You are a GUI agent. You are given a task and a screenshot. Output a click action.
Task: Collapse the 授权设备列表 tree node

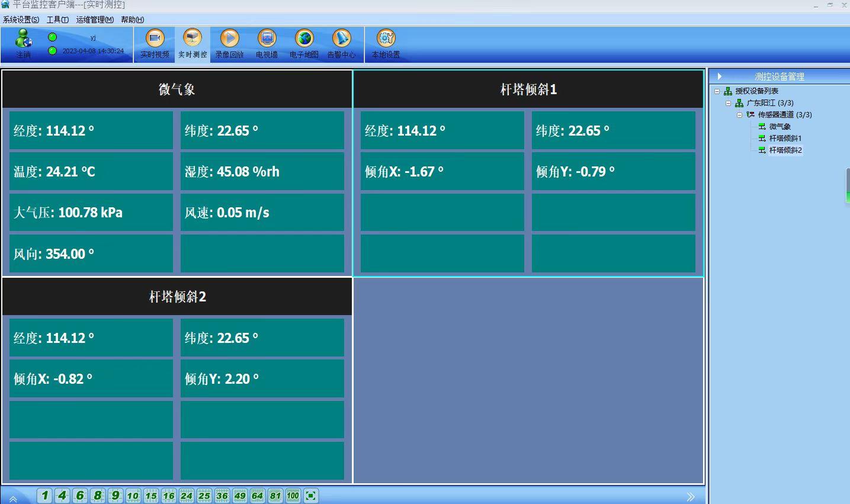pyautogui.click(x=717, y=91)
